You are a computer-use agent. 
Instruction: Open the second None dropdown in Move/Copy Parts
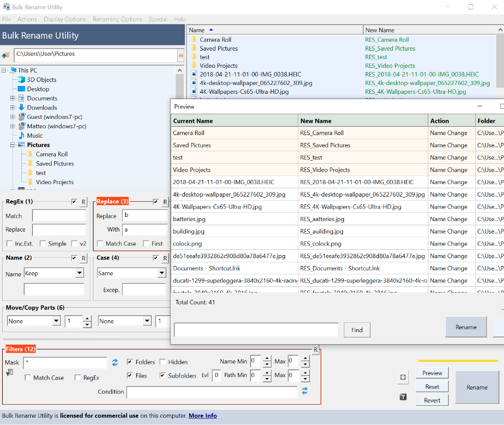(147, 321)
